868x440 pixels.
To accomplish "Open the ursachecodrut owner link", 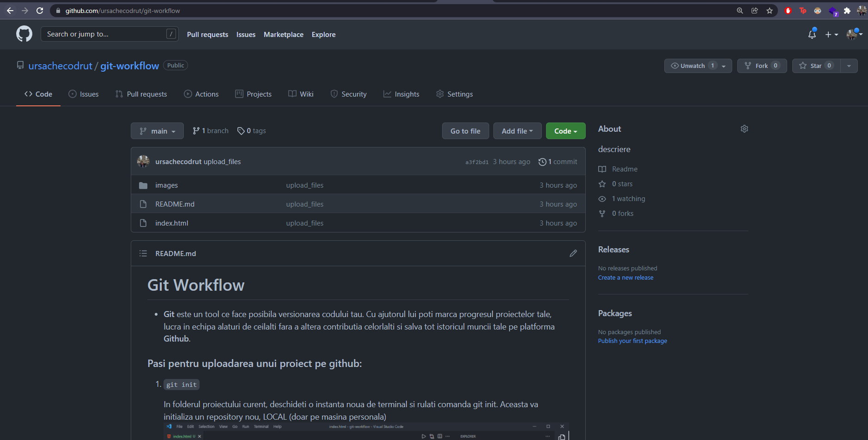I will point(61,66).
